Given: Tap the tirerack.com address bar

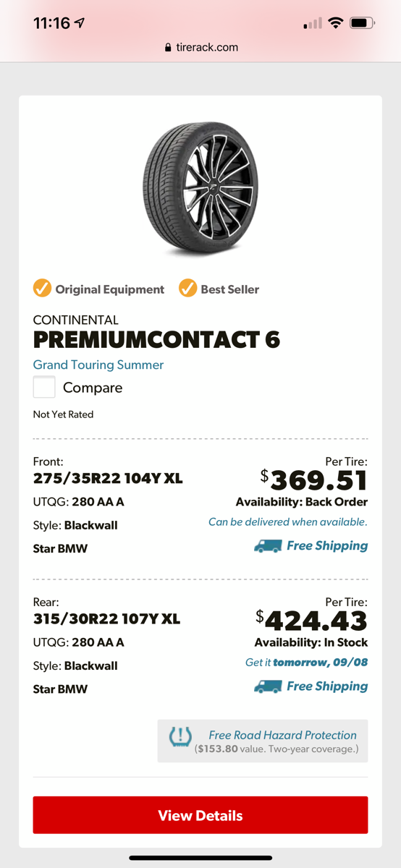Looking at the screenshot, I should [x=200, y=47].
